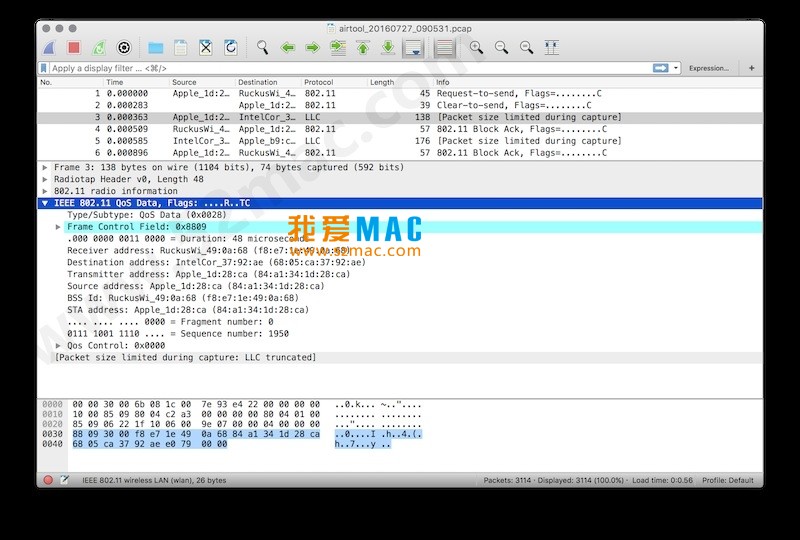Zoom in on packet text

476,47
